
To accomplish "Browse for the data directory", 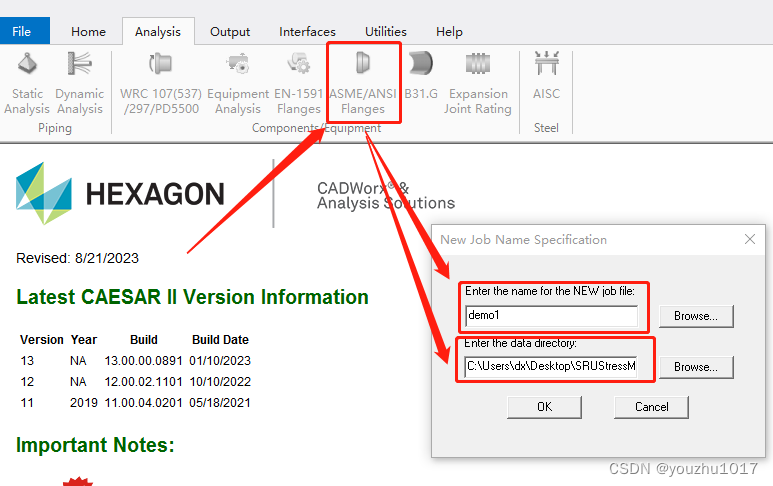I will coord(696,367).
